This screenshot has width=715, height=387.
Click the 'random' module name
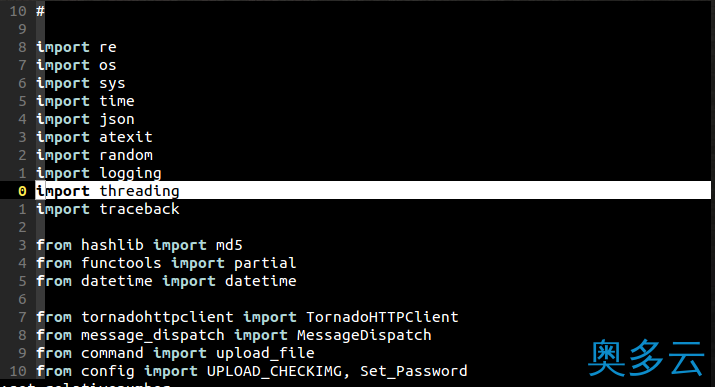(x=126, y=155)
